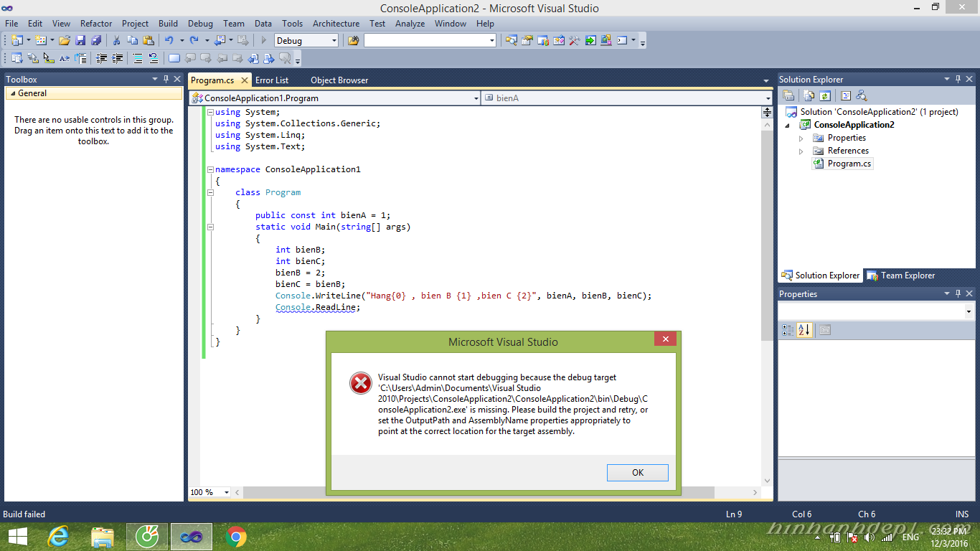Click the Open File folder icon
This screenshot has height=551, width=980.
tap(65, 41)
